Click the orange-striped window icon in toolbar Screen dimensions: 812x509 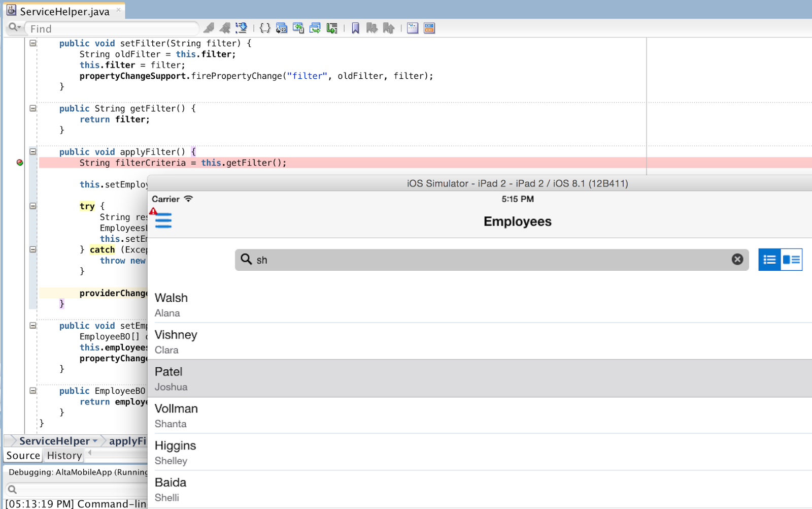[x=429, y=28]
